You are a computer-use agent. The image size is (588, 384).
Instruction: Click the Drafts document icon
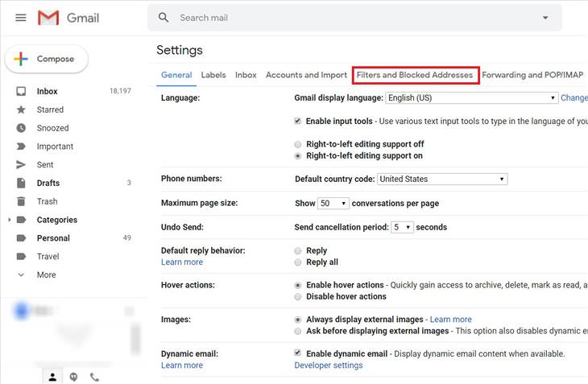tap(21, 183)
